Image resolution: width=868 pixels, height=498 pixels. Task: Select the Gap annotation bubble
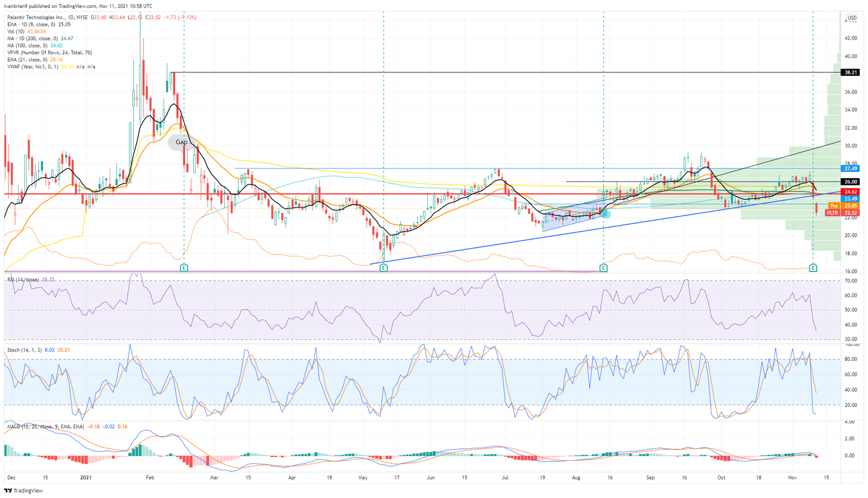click(x=181, y=142)
